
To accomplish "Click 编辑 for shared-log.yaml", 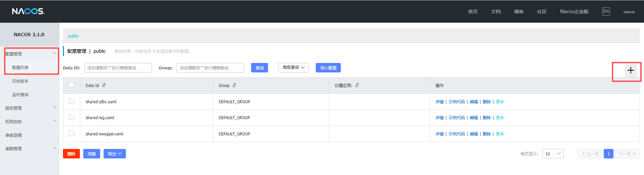I will point(474,118).
